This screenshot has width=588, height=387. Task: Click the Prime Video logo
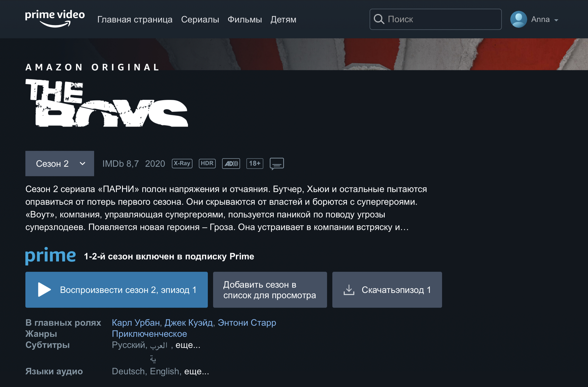click(x=55, y=19)
